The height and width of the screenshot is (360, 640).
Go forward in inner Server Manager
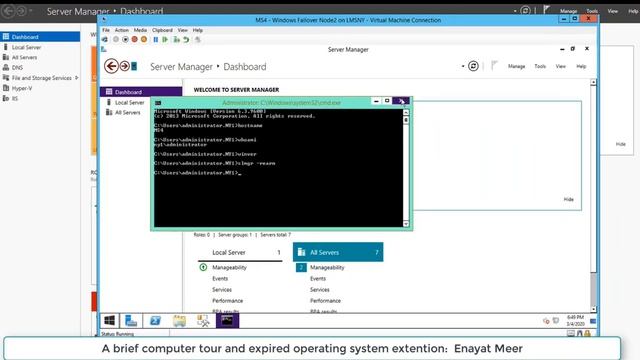pos(124,66)
